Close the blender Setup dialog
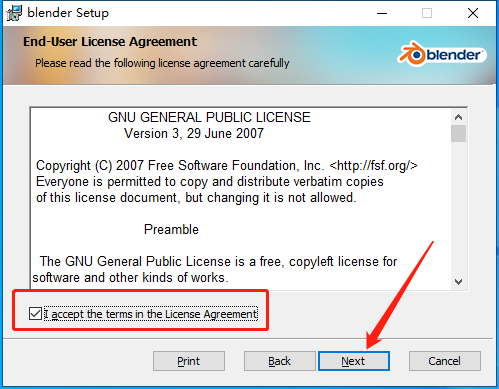Image resolution: width=499 pixels, height=389 pixels. [473, 13]
